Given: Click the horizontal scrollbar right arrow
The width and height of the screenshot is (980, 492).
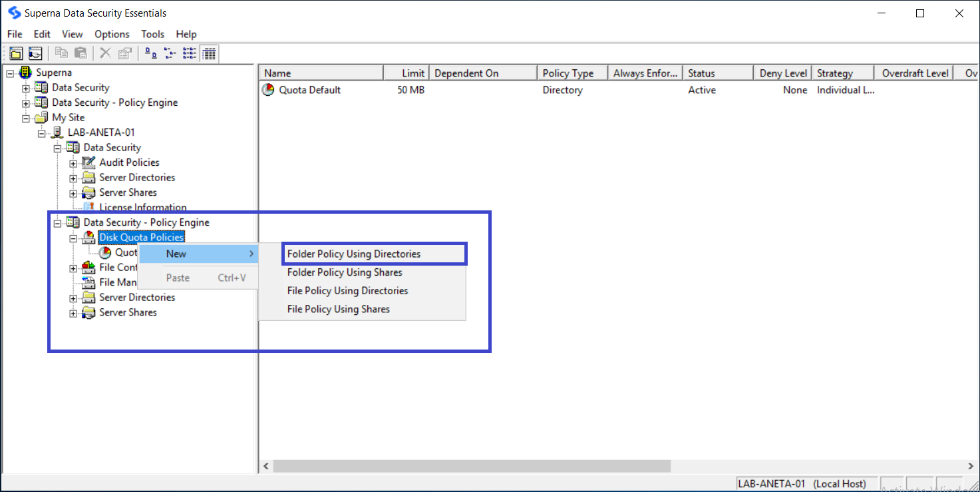Looking at the screenshot, I should (x=971, y=466).
